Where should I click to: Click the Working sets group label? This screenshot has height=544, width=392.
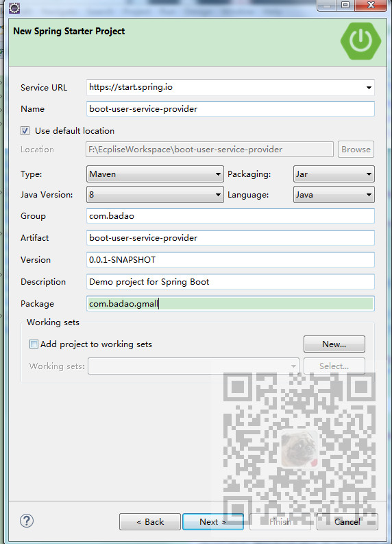pos(53,322)
